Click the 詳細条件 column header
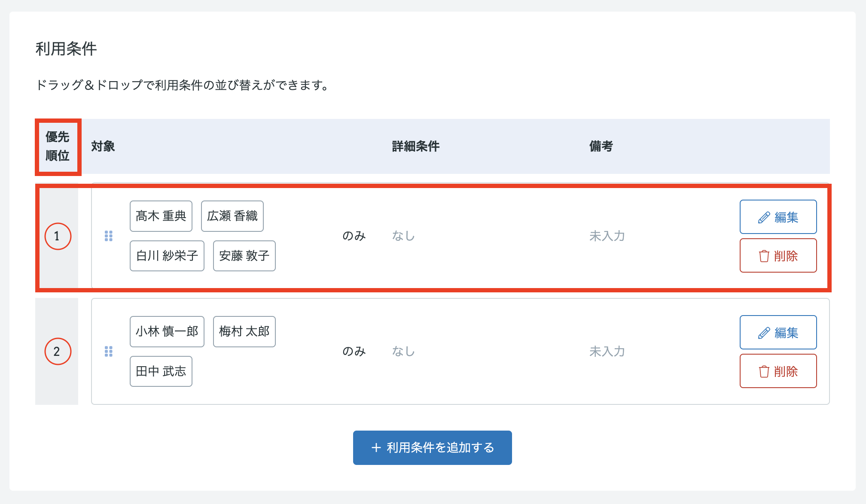 416,146
